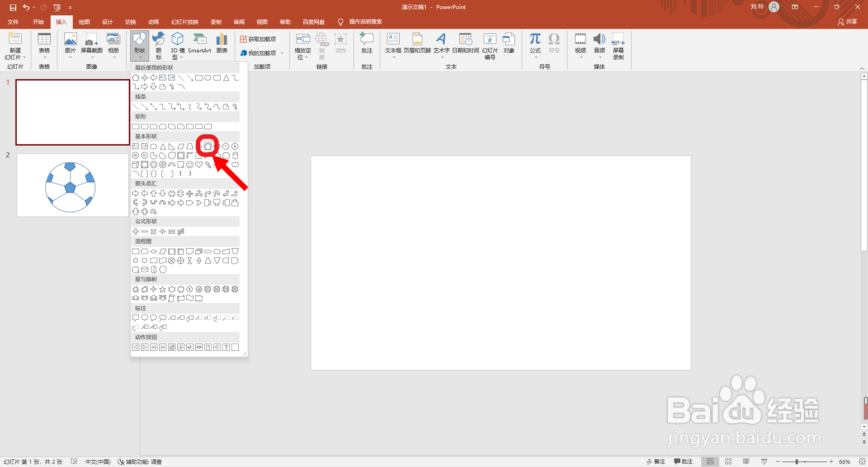868x467 pixels.
Task: Choose the 5-point star shape
Action: tap(163, 289)
